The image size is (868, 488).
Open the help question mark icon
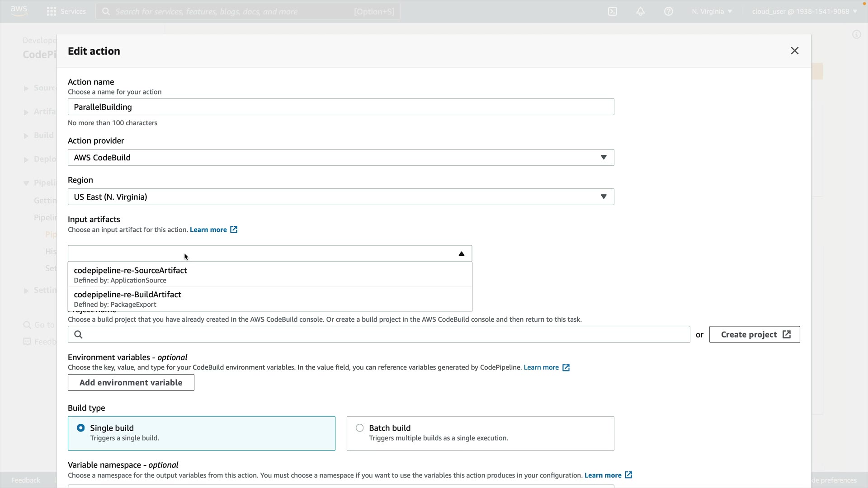[669, 11]
